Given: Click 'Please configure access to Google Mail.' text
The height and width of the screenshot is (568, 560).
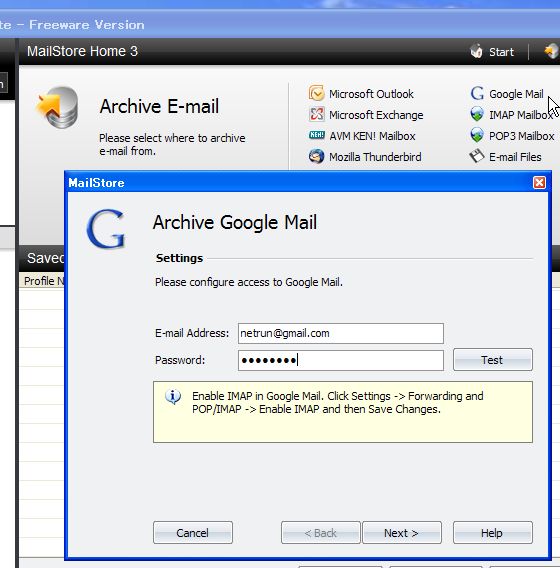Looking at the screenshot, I should [x=249, y=282].
